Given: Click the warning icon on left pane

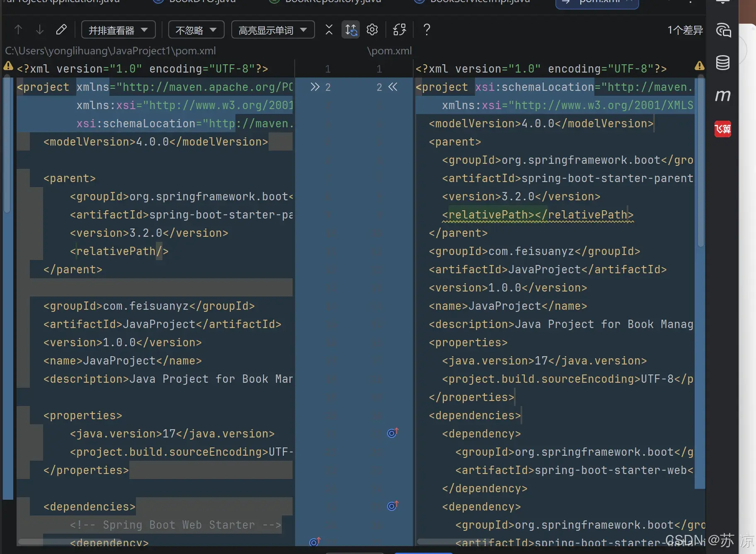Looking at the screenshot, I should (x=8, y=66).
